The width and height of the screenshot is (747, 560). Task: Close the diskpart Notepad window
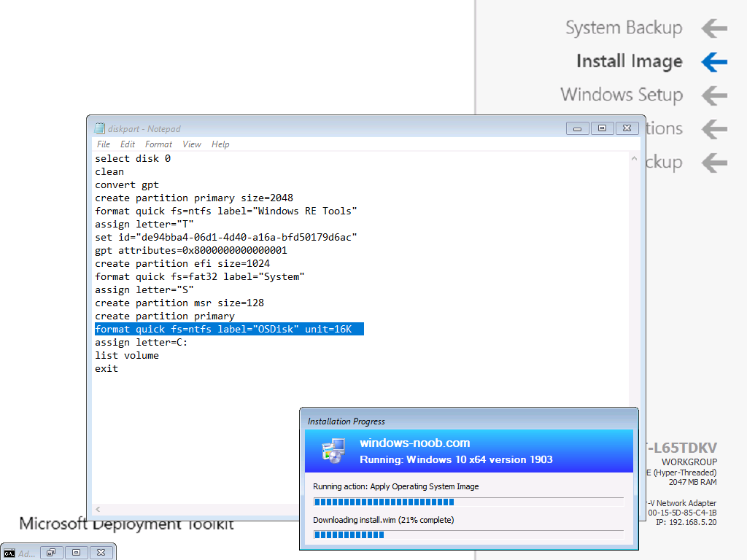pyautogui.click(x=627, y=128)
